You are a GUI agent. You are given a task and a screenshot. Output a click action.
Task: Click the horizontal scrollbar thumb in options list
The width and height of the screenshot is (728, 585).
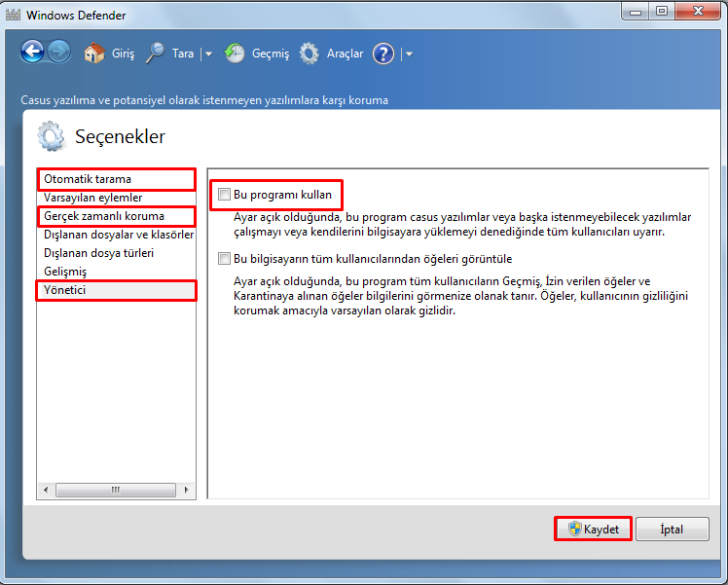click(116, 490)
